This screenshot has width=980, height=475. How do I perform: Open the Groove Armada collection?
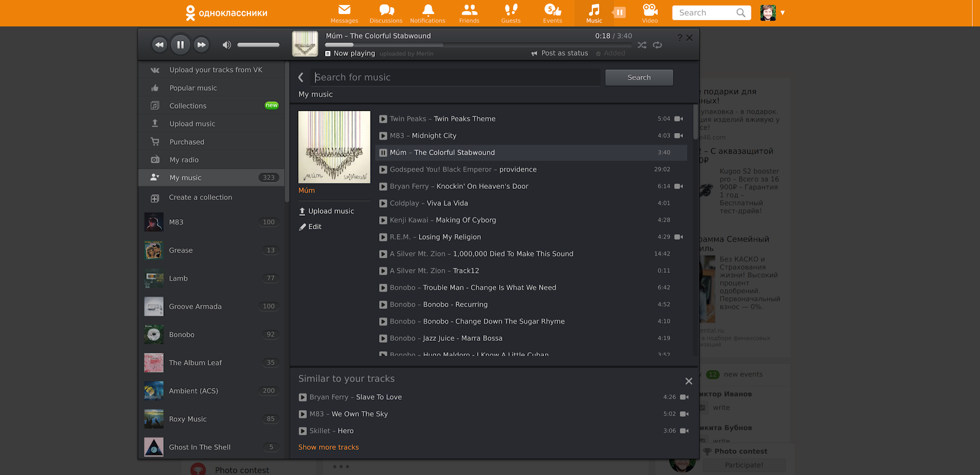212,306
